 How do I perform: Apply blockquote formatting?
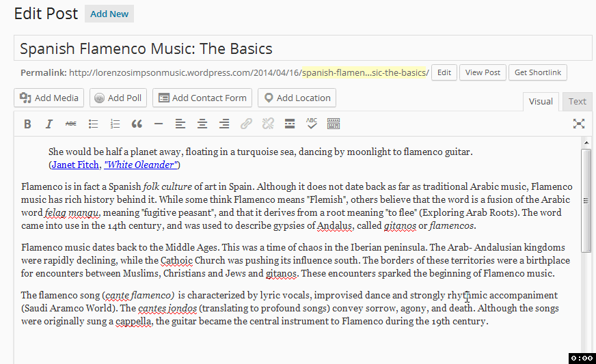(137, 124)
